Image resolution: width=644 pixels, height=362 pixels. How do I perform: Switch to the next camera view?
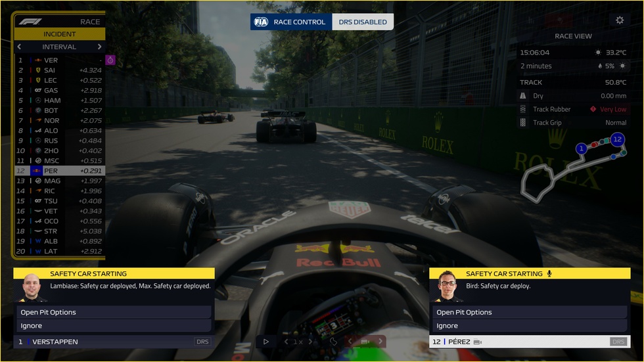[380, 341]
